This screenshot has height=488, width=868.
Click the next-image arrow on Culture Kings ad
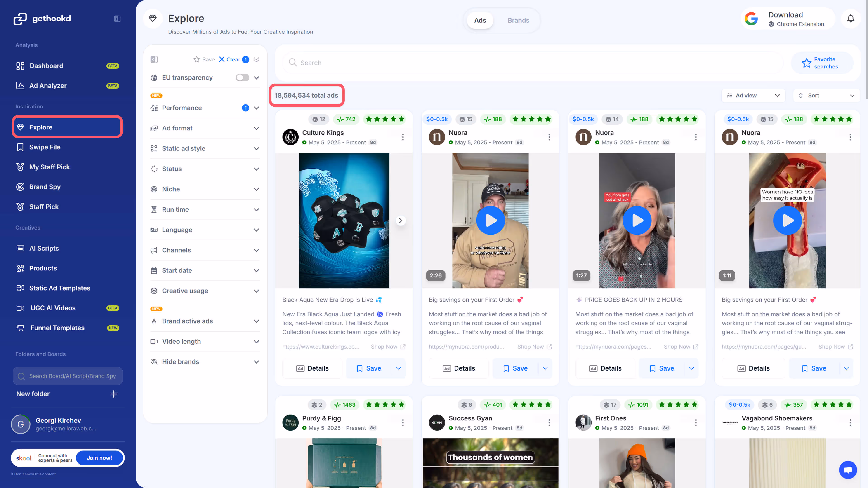tap(400, 221)
